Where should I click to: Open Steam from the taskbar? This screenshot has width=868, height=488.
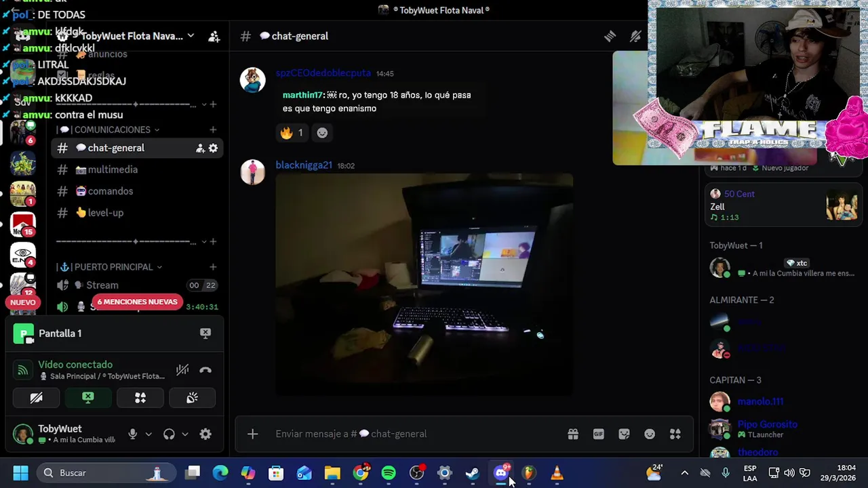click(x=473, y=473)
